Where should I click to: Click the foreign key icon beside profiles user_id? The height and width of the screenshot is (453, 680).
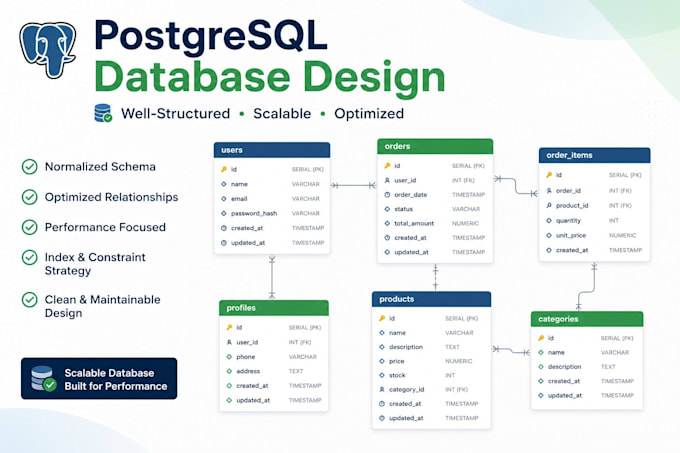229,342
